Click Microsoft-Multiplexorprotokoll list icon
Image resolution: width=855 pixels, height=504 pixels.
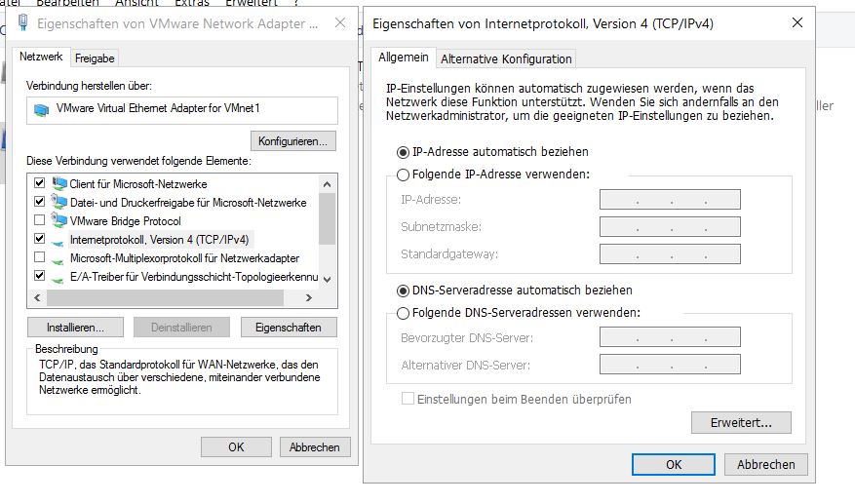59,258
